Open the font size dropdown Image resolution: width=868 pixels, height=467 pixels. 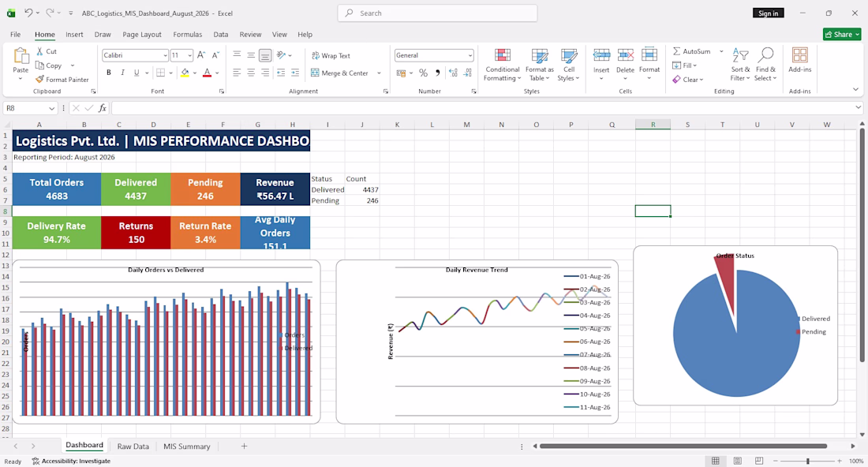[189, 55]
